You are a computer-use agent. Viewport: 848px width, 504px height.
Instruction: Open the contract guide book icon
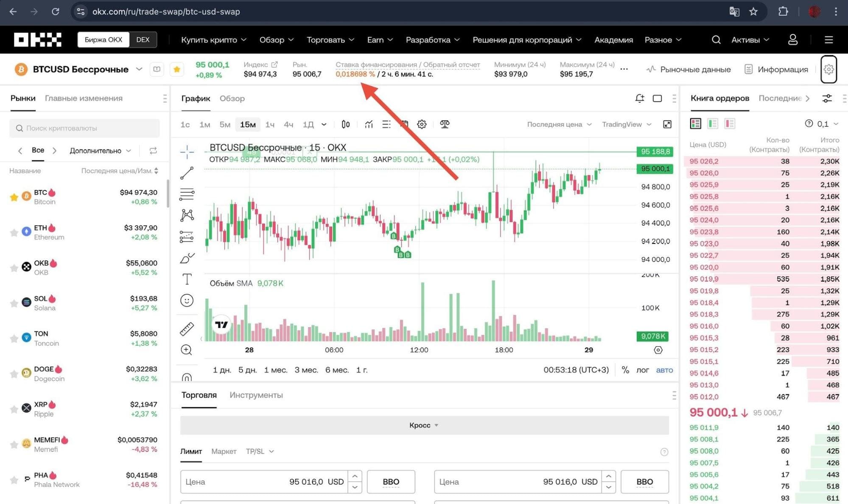(157, 69)
